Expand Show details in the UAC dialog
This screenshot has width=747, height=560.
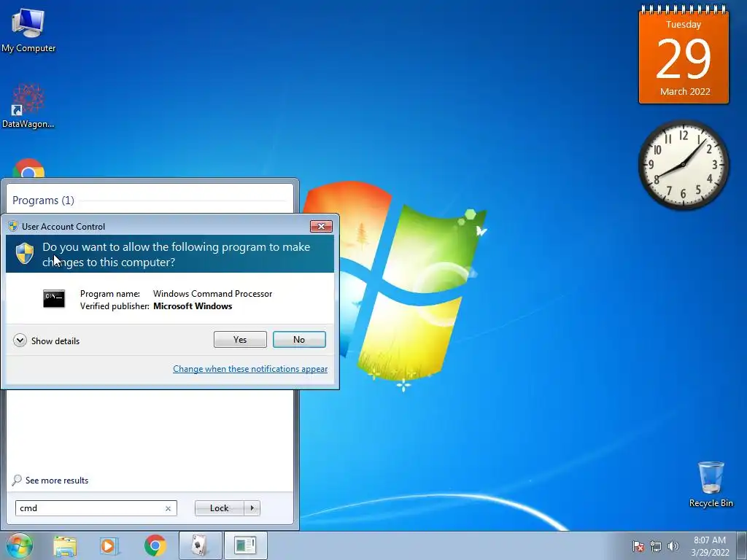tap(46, 341)
